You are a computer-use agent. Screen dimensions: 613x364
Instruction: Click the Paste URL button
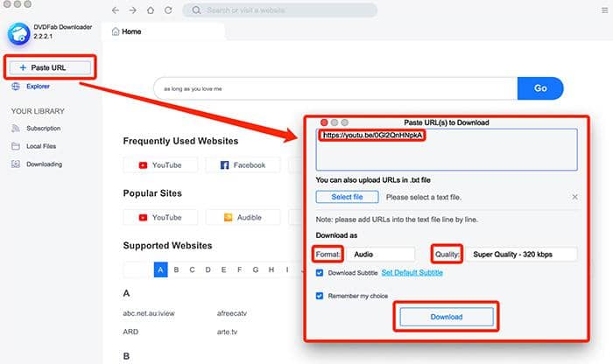pos(50,67)
